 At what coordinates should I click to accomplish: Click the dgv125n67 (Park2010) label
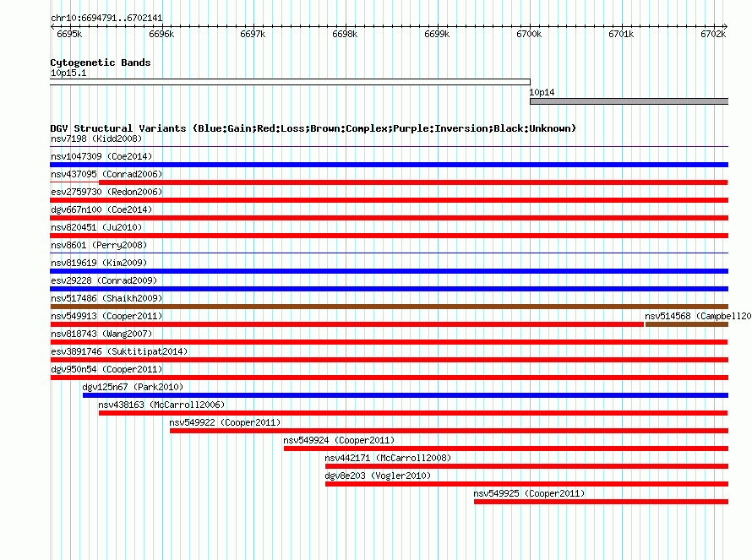coord(133,388)
